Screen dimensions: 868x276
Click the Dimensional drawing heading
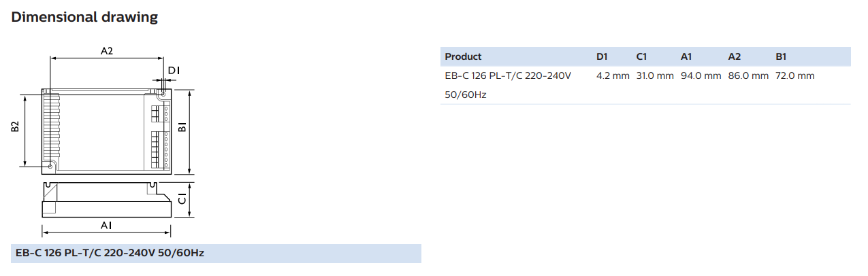click(x=84, y=17)
